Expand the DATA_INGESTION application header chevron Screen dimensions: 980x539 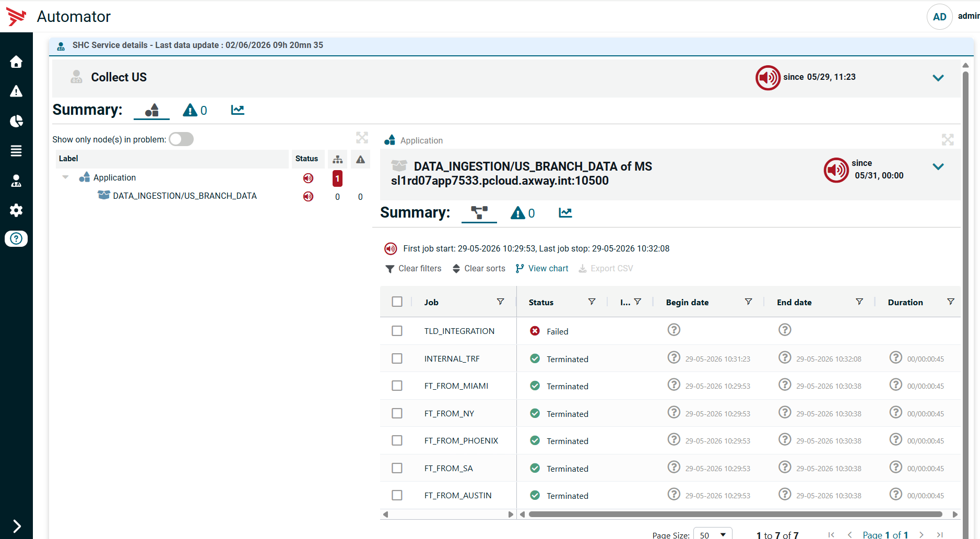click(x=938, y=167)
